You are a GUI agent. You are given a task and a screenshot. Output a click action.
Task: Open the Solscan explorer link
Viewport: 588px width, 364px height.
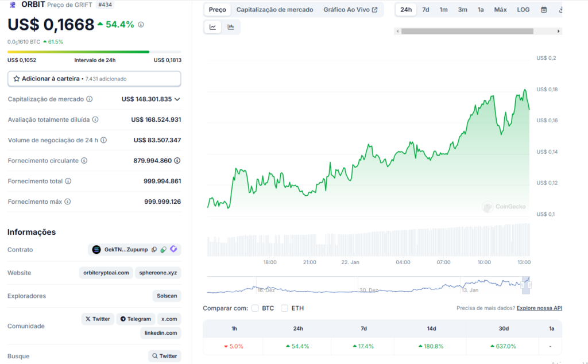[x=167, y=296]
